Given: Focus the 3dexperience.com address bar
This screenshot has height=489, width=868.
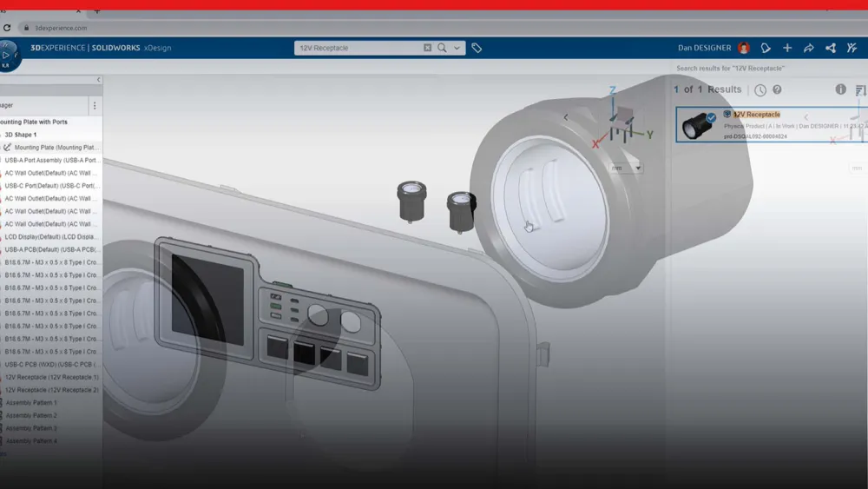Looking at the screenshot, I should click(61, 28).
